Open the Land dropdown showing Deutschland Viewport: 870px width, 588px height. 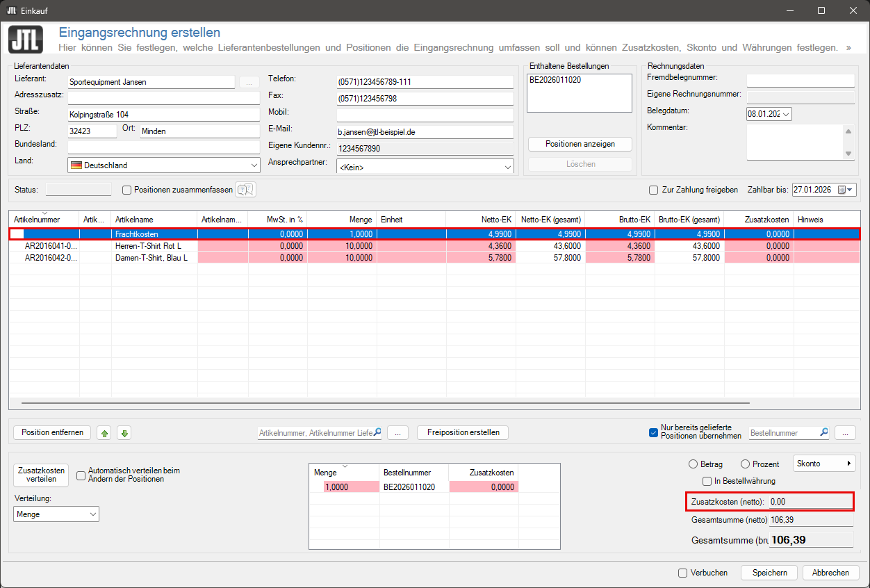point(164,165)
